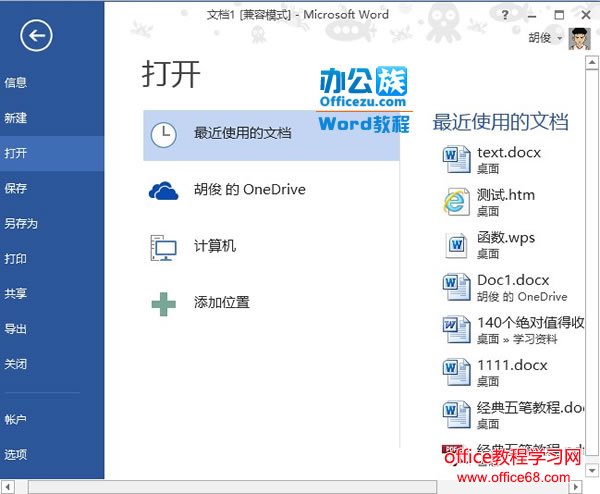600x494 pixels.
Task: Click the Word icon beside 140个绝对值得收
Action: [456, 329]
